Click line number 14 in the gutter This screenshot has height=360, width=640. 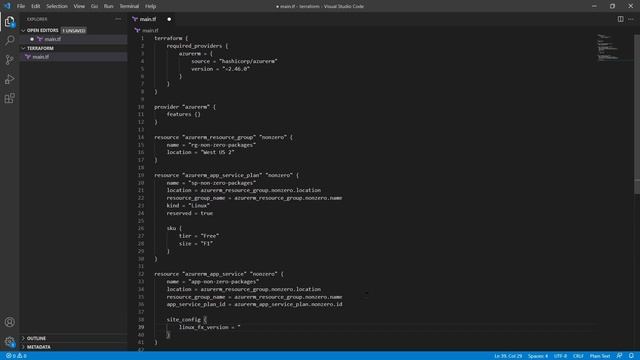[x=141, y=137]
